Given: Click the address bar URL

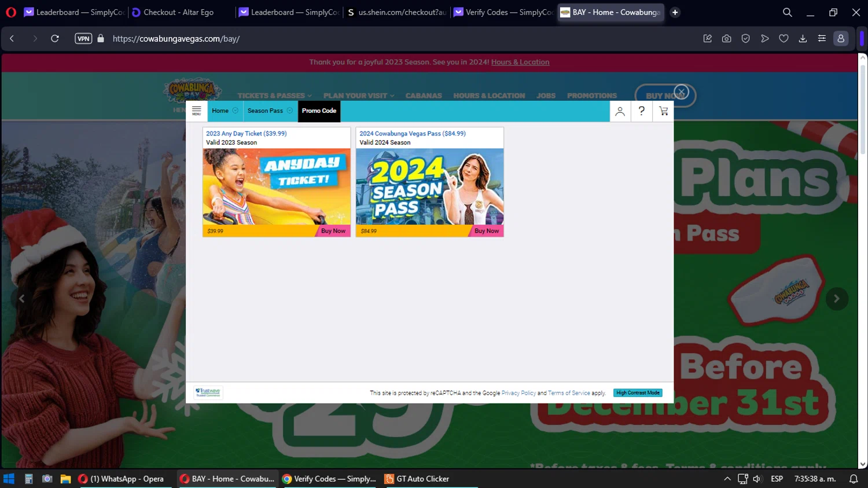Looking at the screenshot, I should point(176,39).
